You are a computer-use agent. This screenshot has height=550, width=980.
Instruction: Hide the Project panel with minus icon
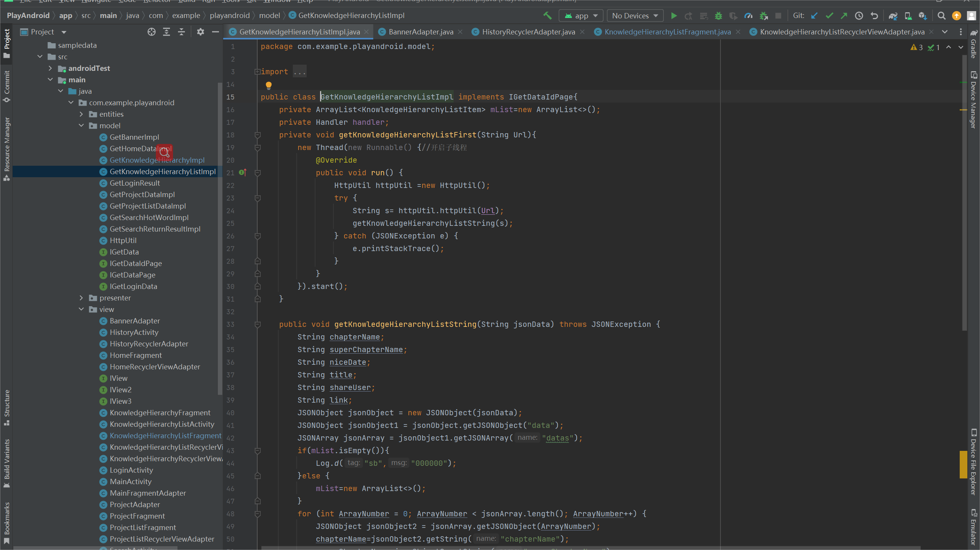tap(215, 32)
